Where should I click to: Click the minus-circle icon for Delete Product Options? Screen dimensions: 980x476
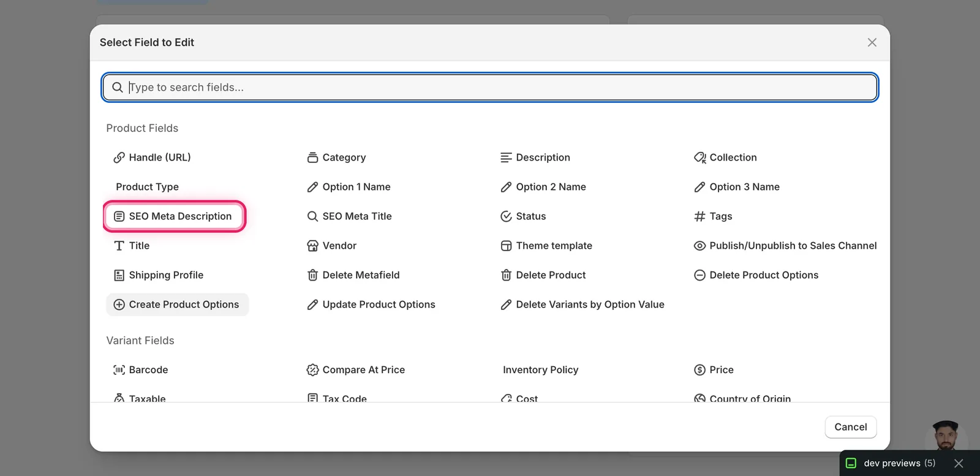click(699, 275)
